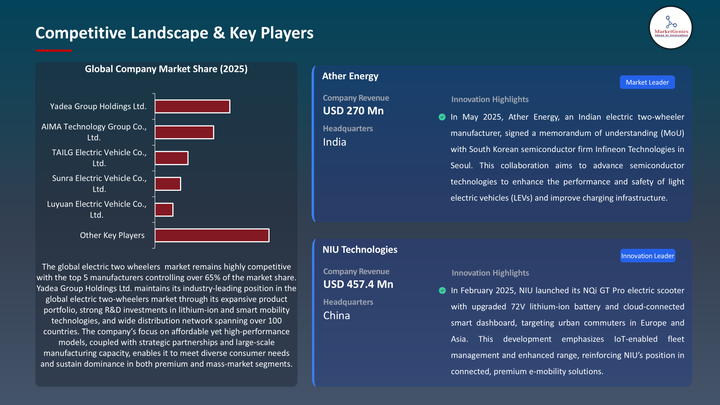
Task: Click the Market Leader badge
Action: point(647,82)
